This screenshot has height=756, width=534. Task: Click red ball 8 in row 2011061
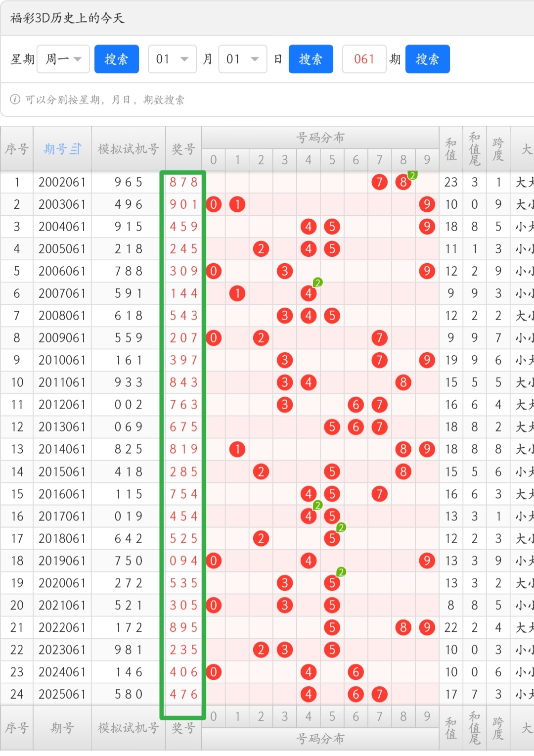click(x=403, y=382)
